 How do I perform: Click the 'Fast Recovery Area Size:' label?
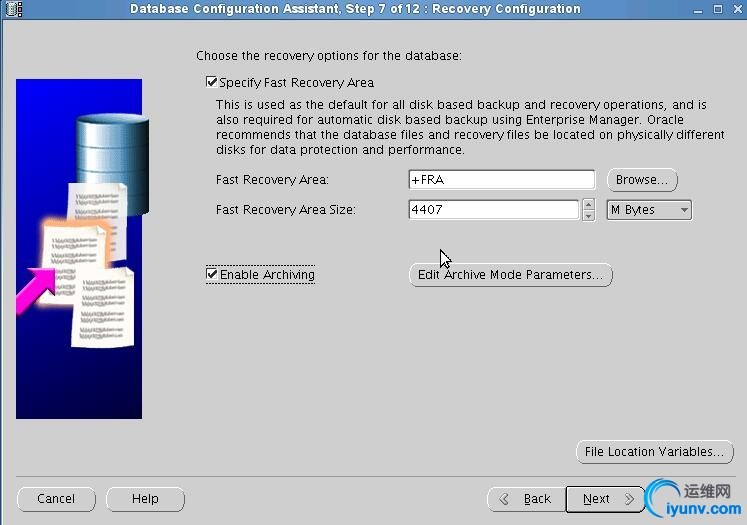click(285, 210)
